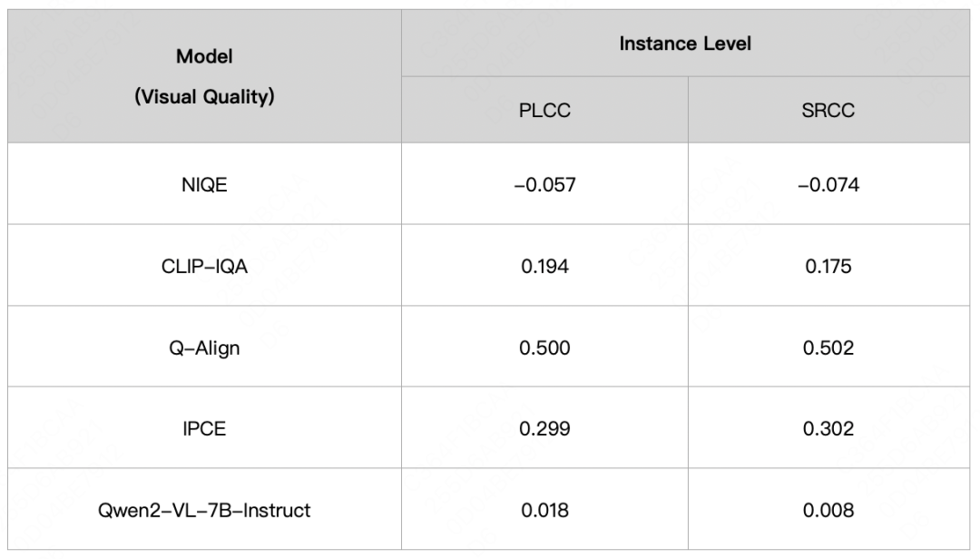This screenshot has height=559, width=980.
Task: Click Qwen2-VL-7B-Instruct SRCC value 0.008
Action: tap(828, 509)
